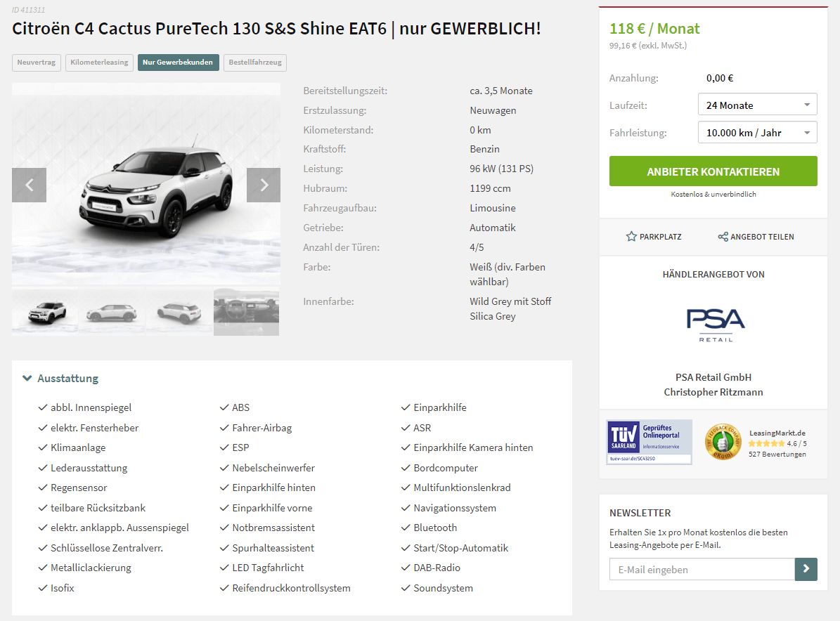Show previous car image with left arrow
Image resolution: width=840 pixels, height=621 pixels.
click(x=29, y=185)
